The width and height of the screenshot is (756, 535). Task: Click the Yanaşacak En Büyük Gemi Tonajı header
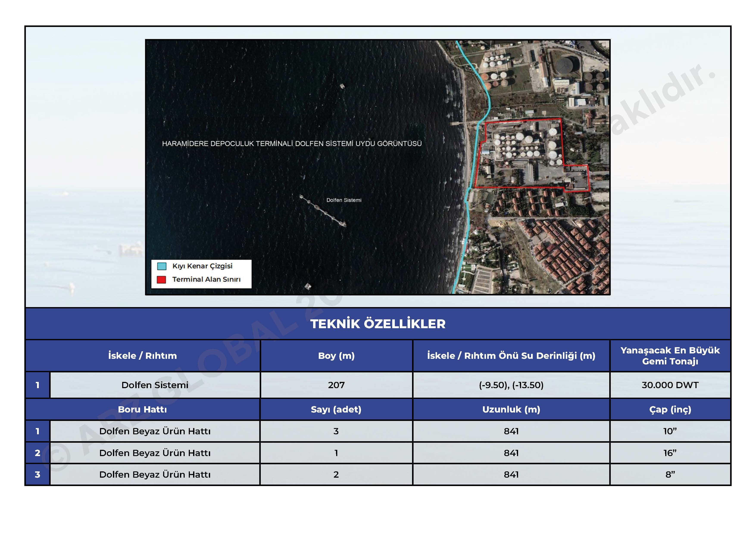670,356
